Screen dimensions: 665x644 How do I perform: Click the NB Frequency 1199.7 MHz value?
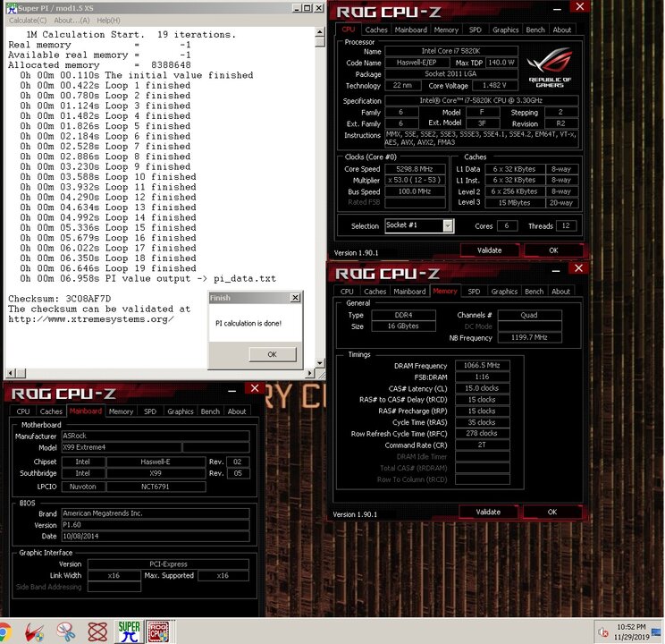[x=529, y=337]
